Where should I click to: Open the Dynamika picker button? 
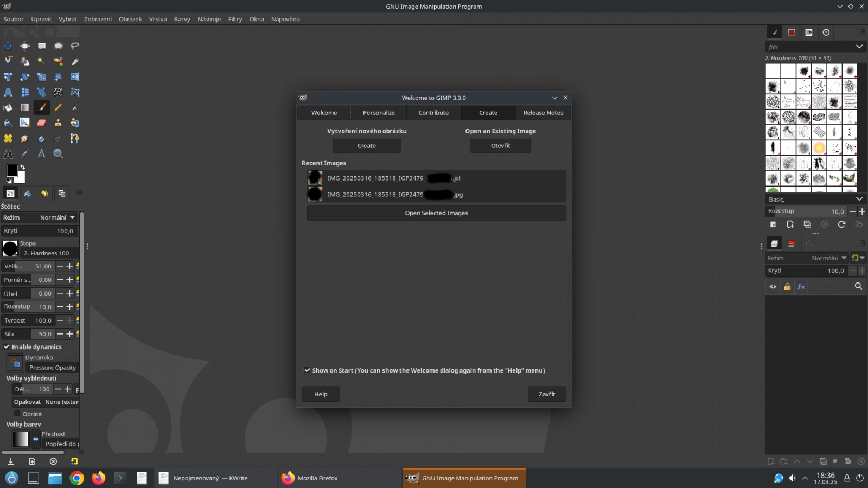[x=15, y=363]
